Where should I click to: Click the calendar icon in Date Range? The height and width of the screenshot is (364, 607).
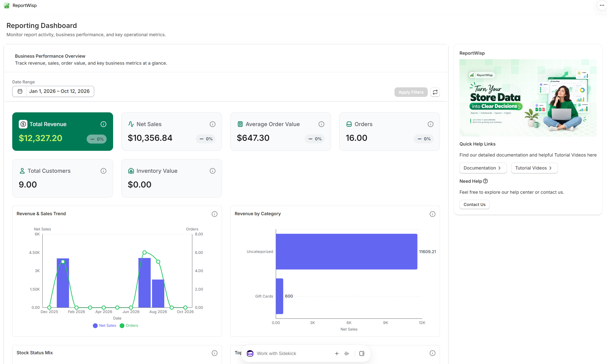coord(20,91)
